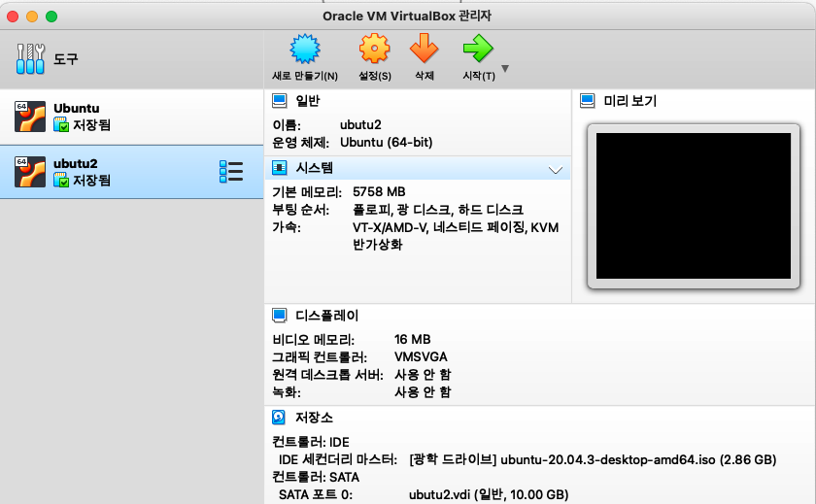Close the VirtualBox window with red button
This screenshot has width=816, height=504.
click(x=13, y=17)
